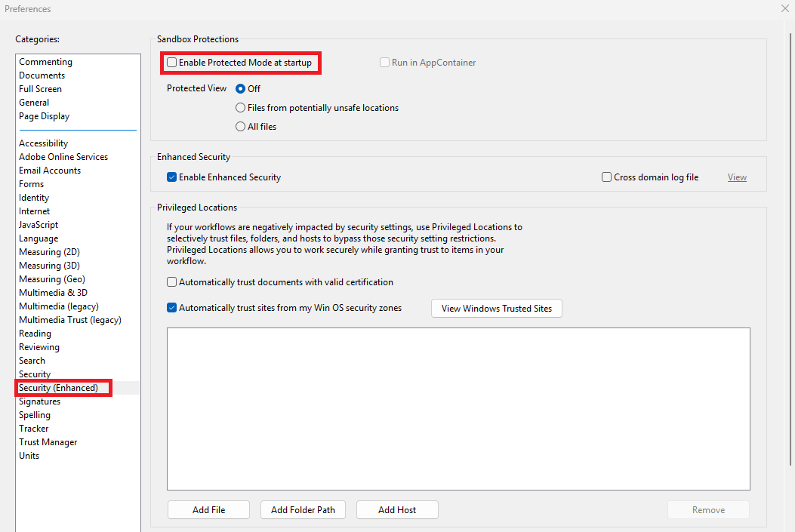Select the Documents category

(x=42, y=75)
